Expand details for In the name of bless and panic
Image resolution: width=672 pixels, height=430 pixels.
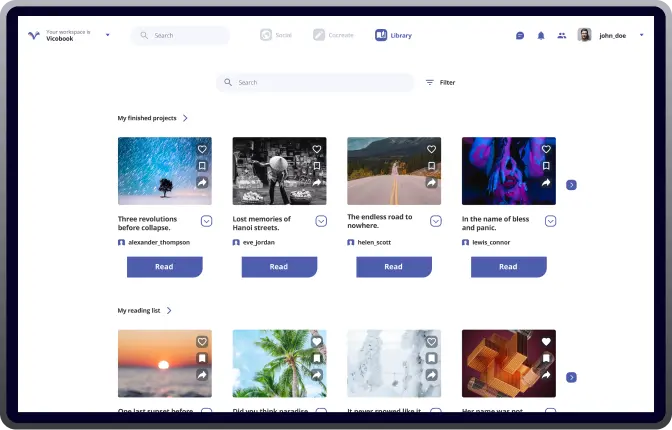(x=550, y=221)
